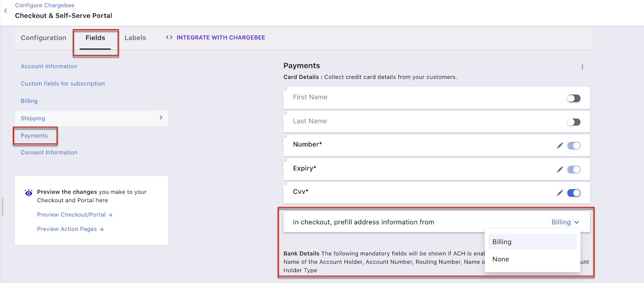Choose Billing option in dropdown list
The width and height of the screenshot is (644, 283).
click(x=502, y=242)
